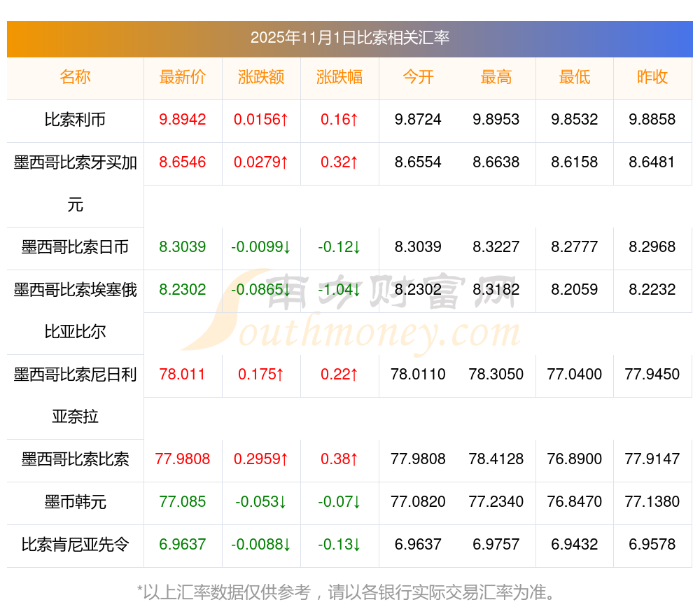Click the 2025年11月1日比索相关汇率 title banner
700x614 pixels.
coord(349,38)
